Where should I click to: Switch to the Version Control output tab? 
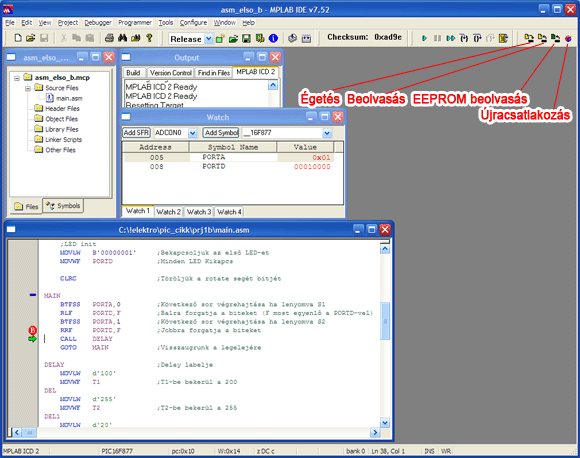171,73
